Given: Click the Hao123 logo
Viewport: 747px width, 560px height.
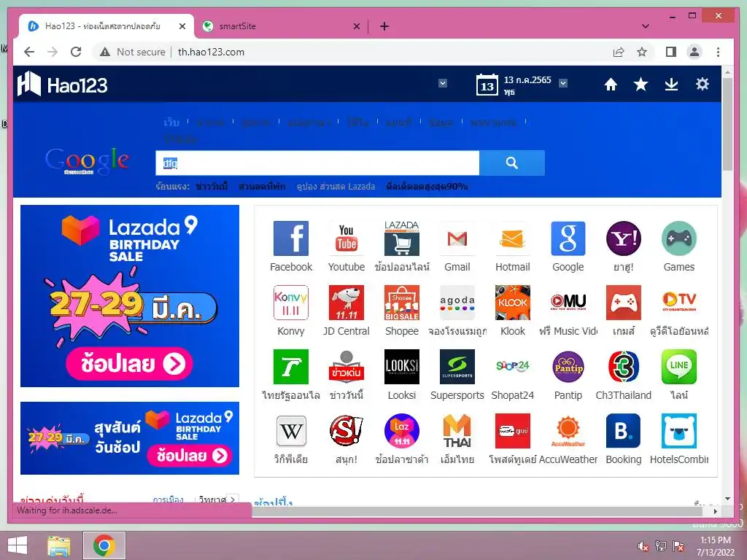Looking at the screenshot, I should pos(63,85).
